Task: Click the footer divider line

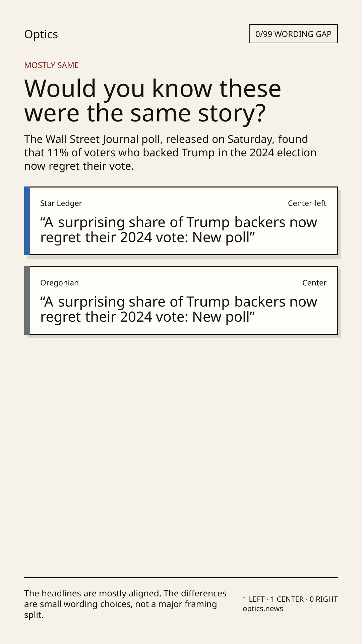Action: coord(181,578)
